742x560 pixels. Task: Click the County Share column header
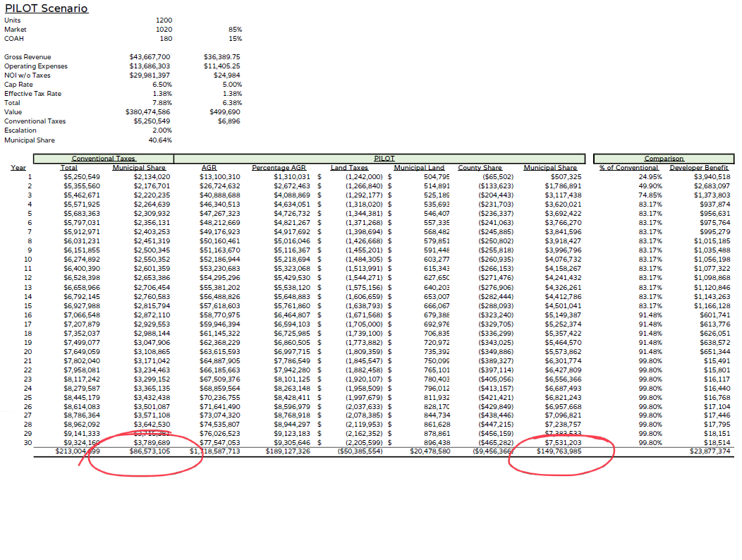480,168
